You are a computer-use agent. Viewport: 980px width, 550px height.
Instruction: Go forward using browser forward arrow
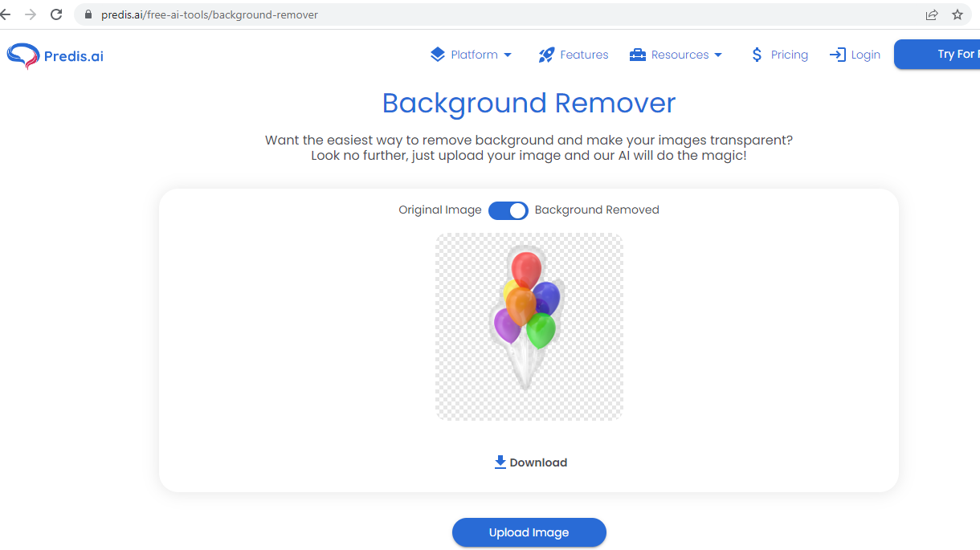(31, 14)
